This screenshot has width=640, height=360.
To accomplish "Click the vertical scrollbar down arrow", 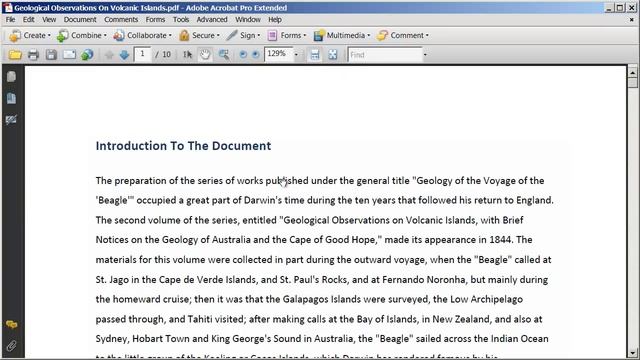I will 633,353.
